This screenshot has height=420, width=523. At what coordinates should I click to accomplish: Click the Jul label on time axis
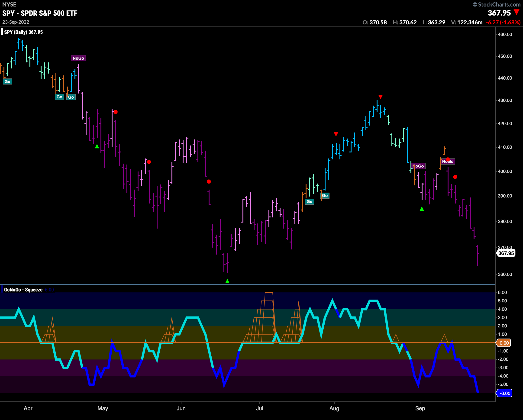coord(260,408)
